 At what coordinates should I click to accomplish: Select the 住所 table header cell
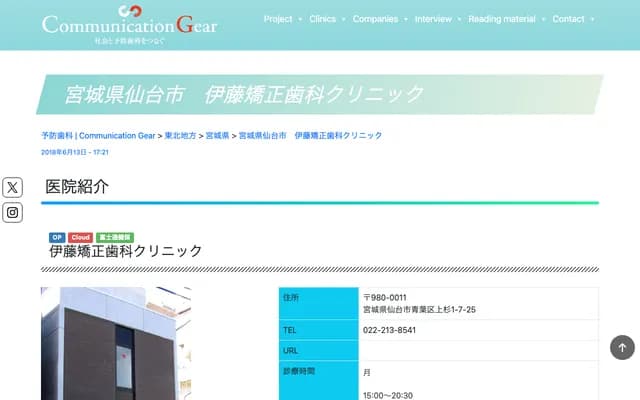318,303
